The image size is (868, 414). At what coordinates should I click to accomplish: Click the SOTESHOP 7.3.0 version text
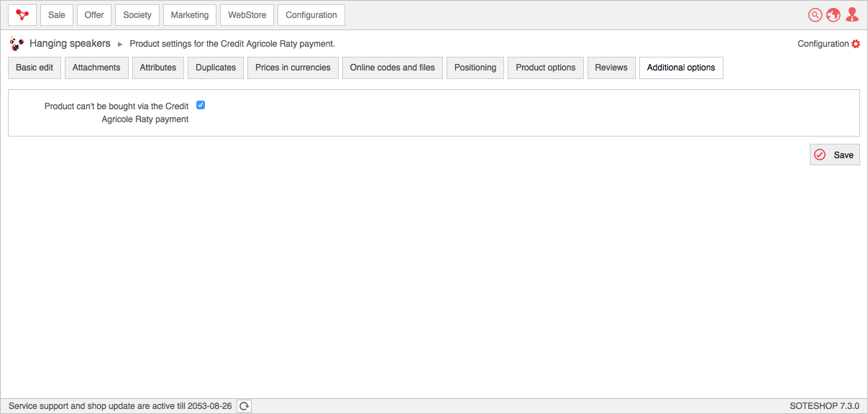[x=824, y=406]
